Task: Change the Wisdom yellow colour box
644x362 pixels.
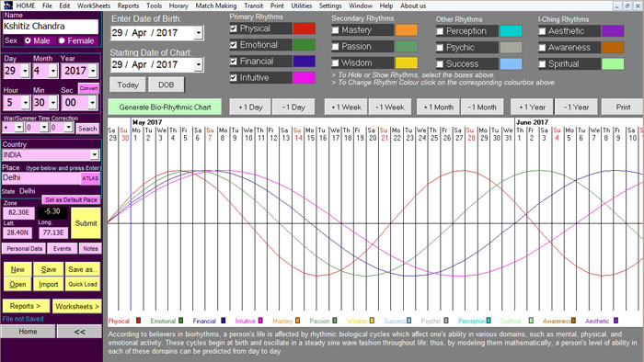Action: [x=407, y=62]
